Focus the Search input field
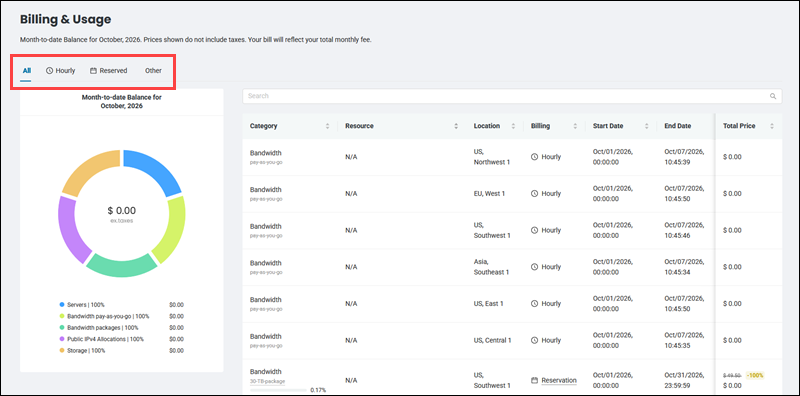This screenshot has height=396, width=800. 512,96
